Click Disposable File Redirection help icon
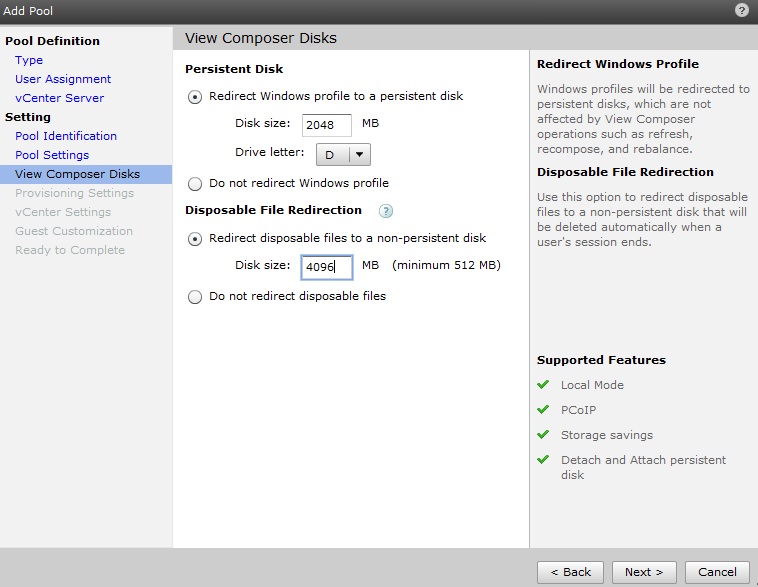Screen dimensions: 758x587 385,211
